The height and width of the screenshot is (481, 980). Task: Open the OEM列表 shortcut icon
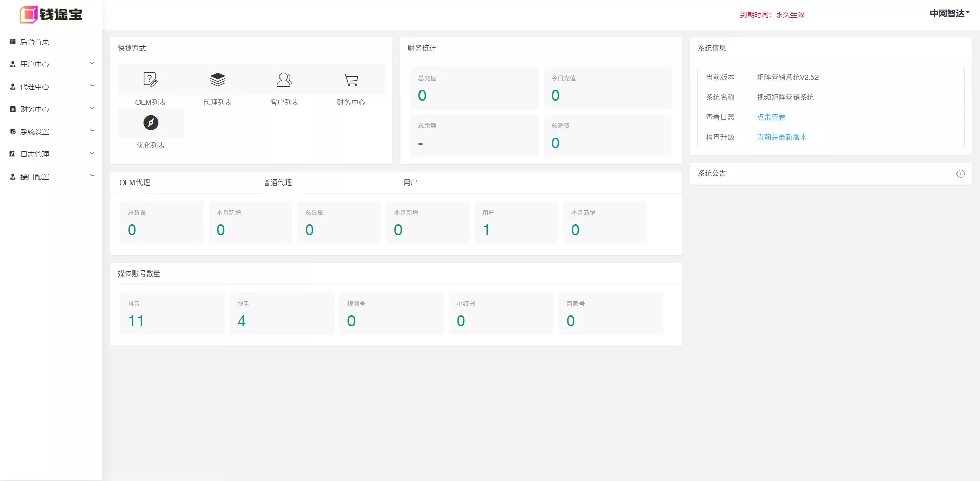point(150,80)
